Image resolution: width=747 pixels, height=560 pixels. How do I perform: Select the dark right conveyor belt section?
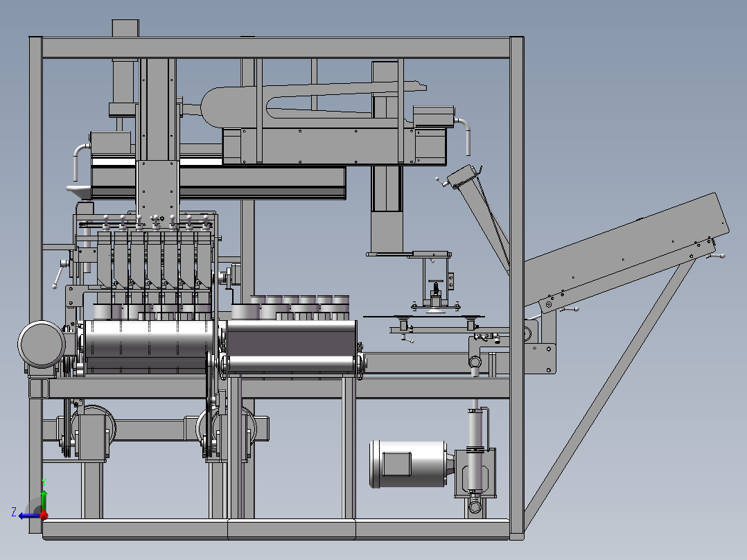tap(291, 342)
